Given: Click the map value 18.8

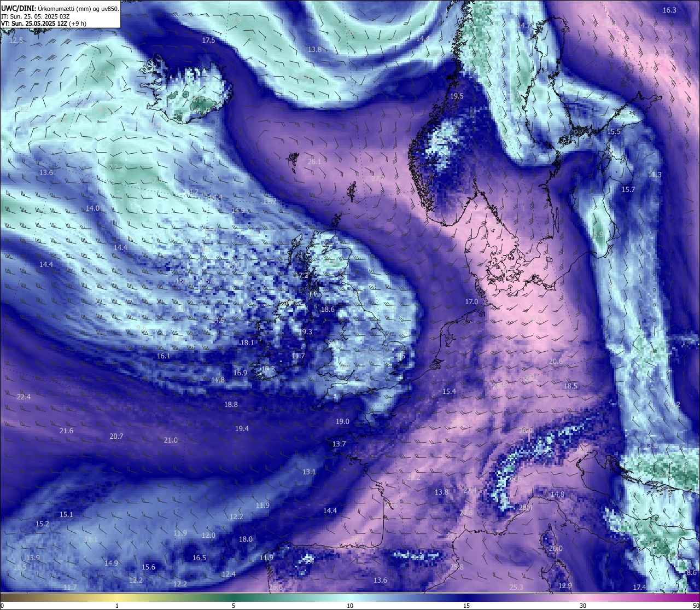Looking at the screenshot, I should click(231, 405).
